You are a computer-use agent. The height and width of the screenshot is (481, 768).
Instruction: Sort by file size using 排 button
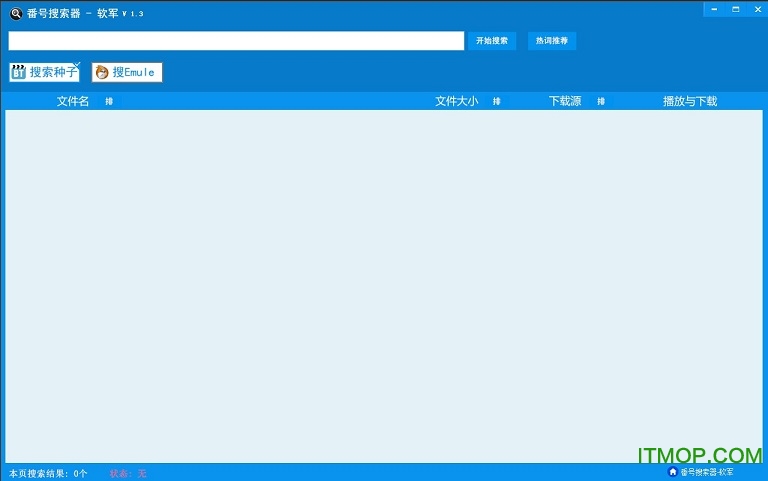coord(496,101)
